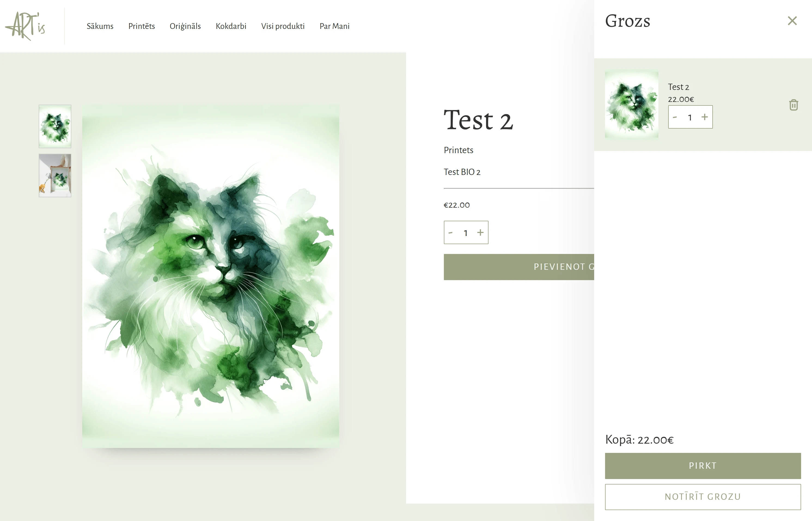Increase product quantity with plus icon
Screen dimensions: 812x521
481,232
